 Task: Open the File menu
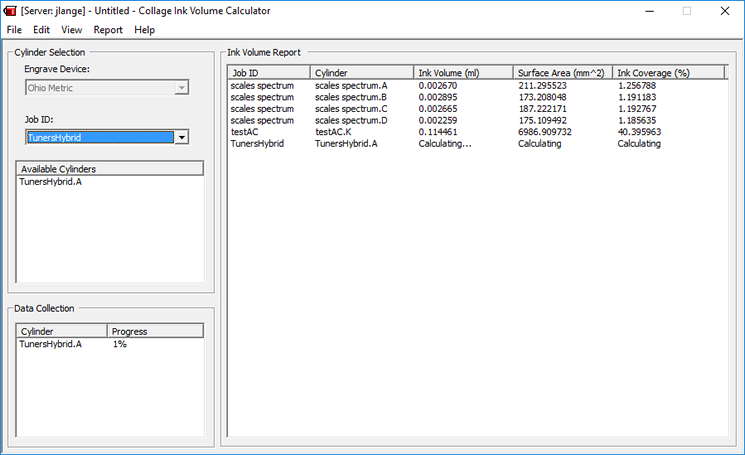14,30
